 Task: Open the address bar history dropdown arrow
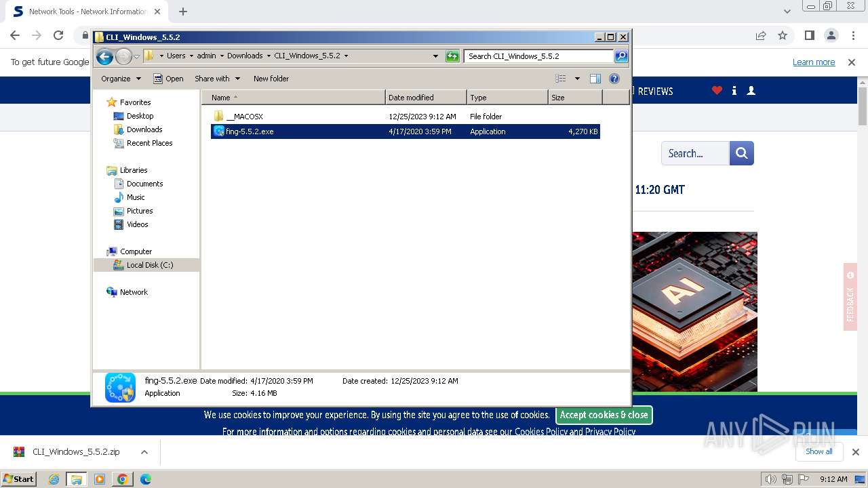coord(435,56)
